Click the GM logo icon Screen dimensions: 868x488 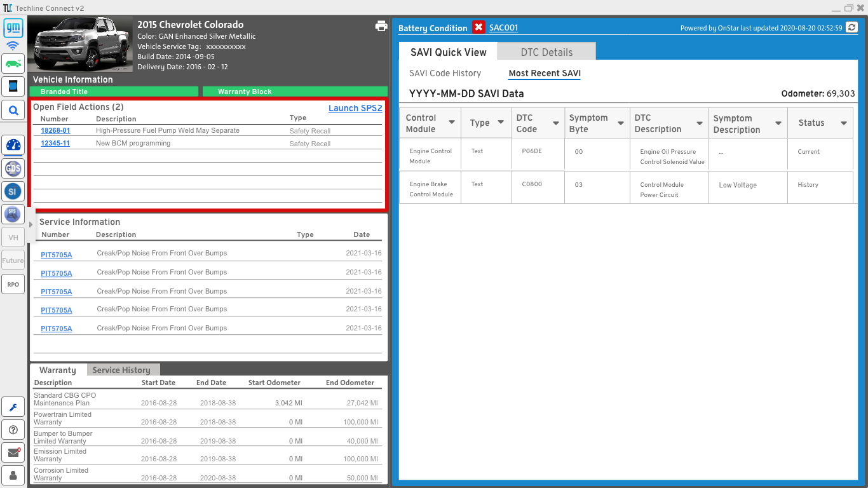click(13, 29)
